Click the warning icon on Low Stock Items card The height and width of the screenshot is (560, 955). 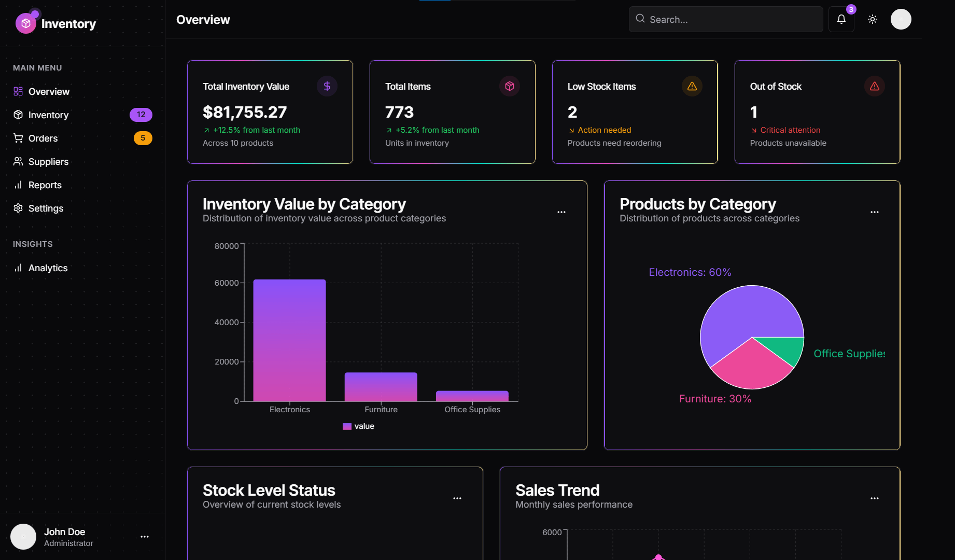click(692, 86)
